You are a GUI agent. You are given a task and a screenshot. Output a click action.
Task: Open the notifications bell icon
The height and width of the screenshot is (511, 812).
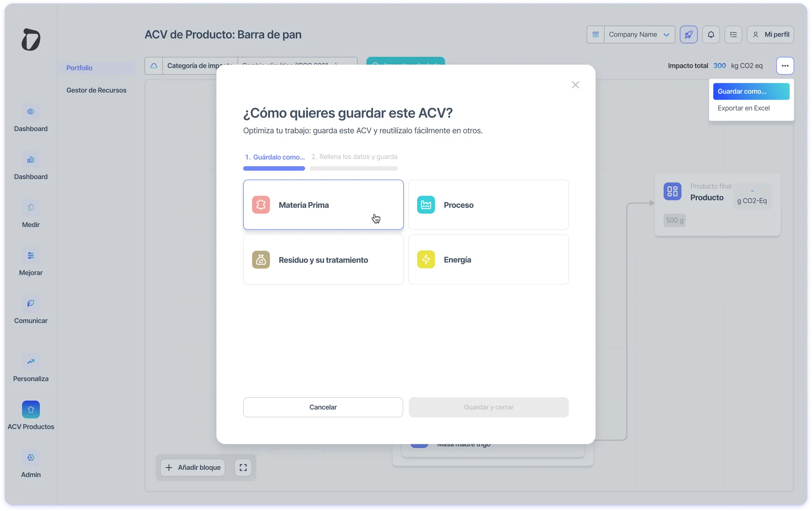click(x=711, y=35)
